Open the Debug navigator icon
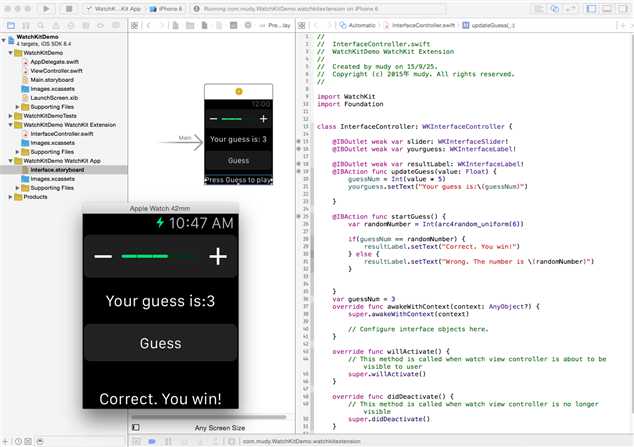The image size is (634, 447). (x=86, y=25)
